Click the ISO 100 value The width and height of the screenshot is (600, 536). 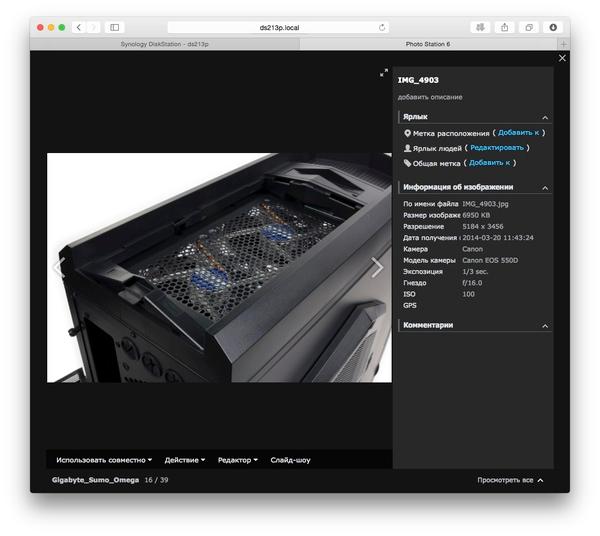(468, 294)
